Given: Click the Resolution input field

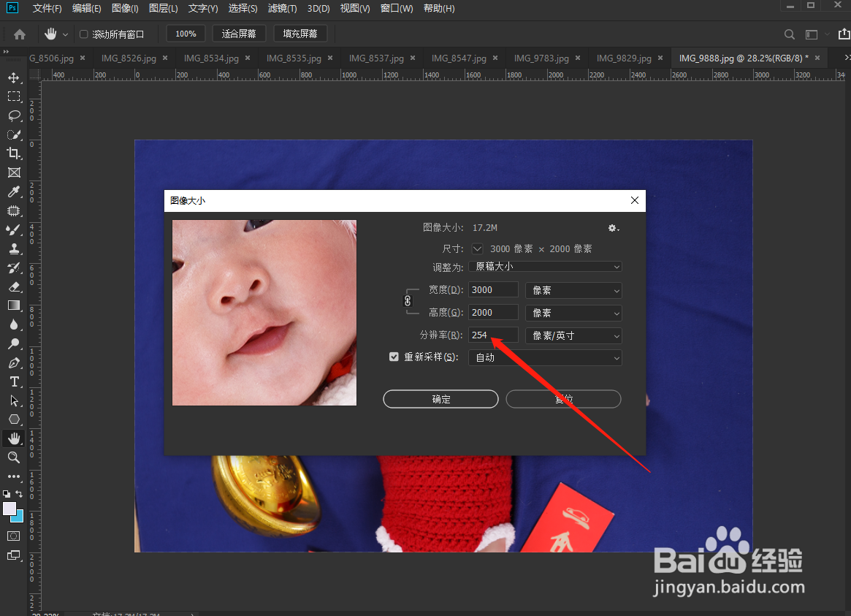Looking at the screenshot, I should [x=493, y=335].
